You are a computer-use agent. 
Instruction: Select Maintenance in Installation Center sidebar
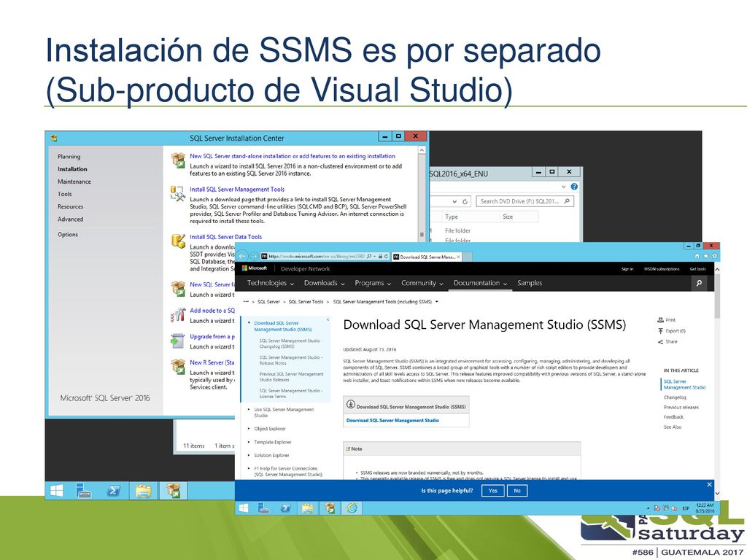[x=74, y=182]
